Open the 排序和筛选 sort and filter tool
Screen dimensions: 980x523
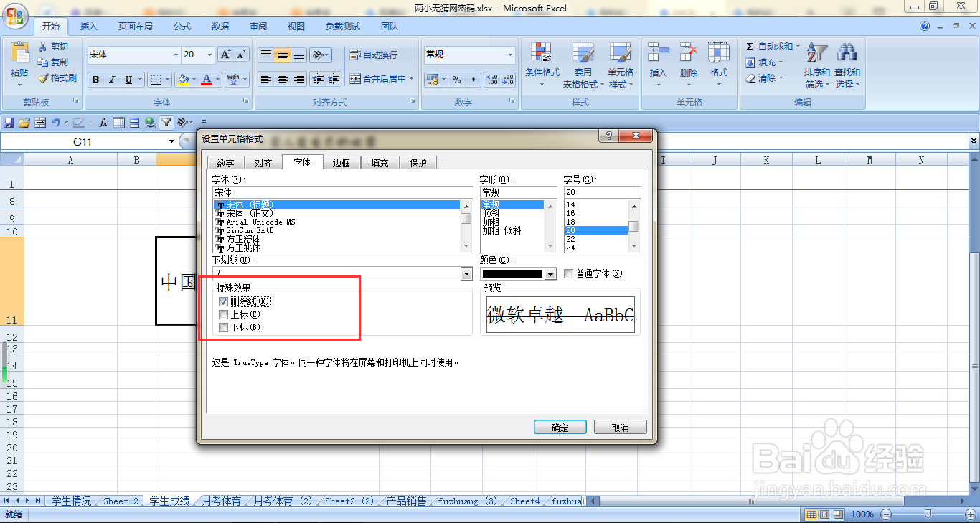pyautogui.click(x=817, y=63)
